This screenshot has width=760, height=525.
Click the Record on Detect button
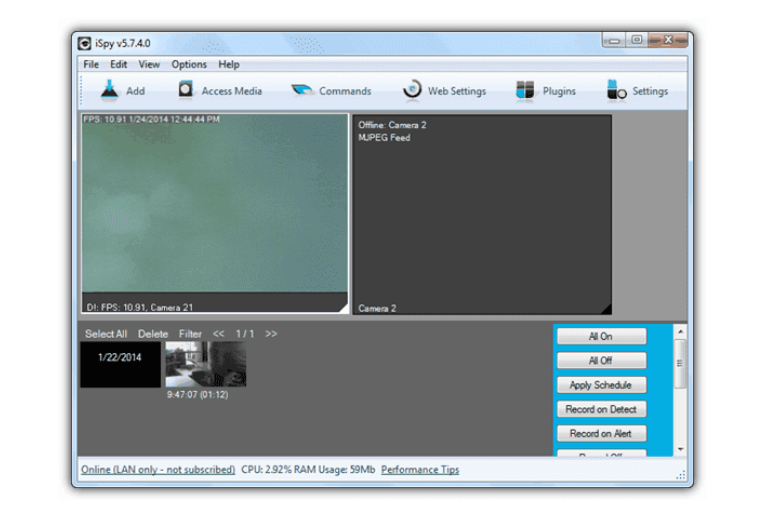tap(601, 409)
